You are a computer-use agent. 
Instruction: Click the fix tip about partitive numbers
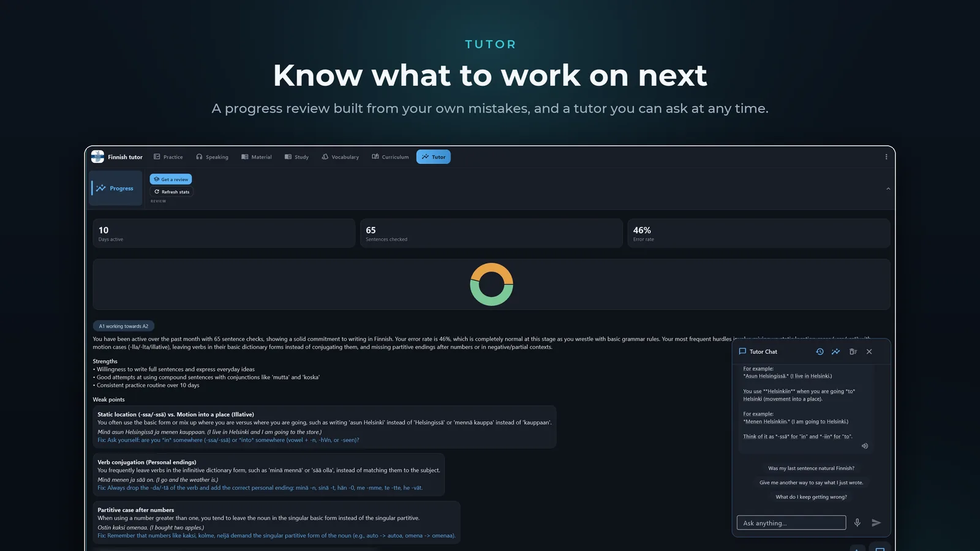276,536
